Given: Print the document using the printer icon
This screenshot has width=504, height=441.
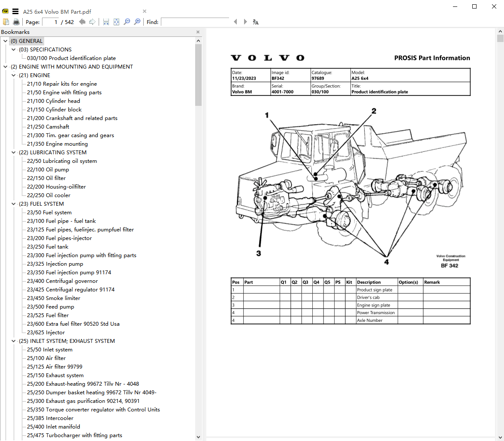Looking at the screenshot, I should tap(16, 22).
